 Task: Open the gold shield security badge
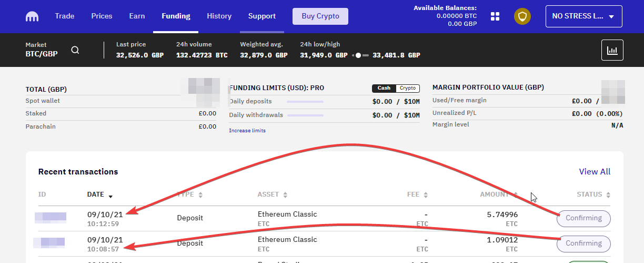click(522, 16)
